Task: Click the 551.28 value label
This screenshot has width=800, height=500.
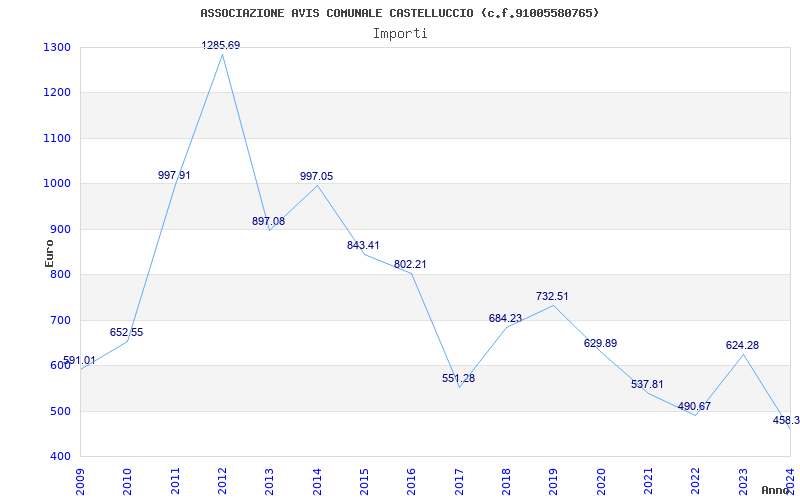Action: [x=458, y=379]
